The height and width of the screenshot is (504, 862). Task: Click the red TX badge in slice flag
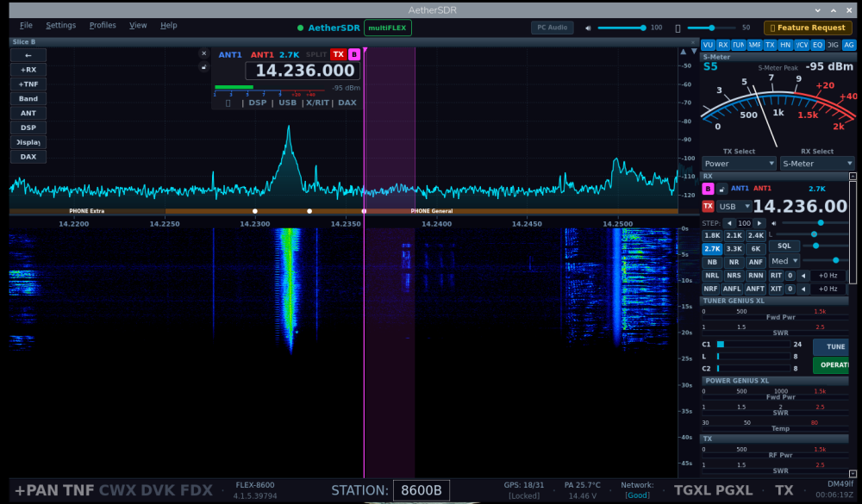point(338,54)
